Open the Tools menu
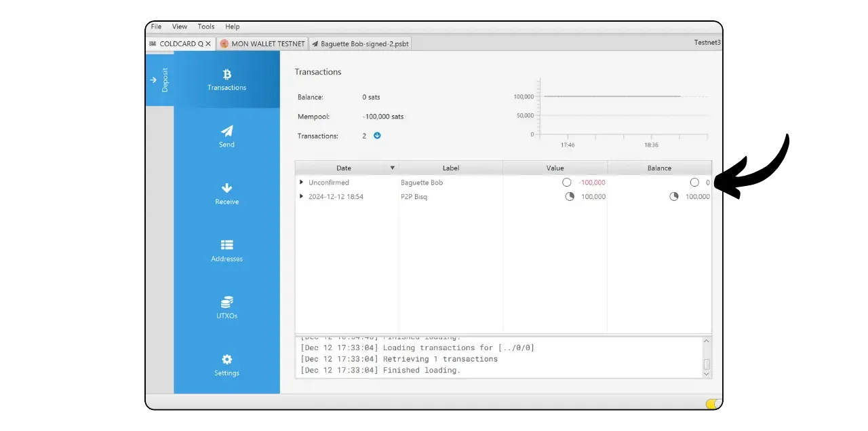 pos(206,26)
